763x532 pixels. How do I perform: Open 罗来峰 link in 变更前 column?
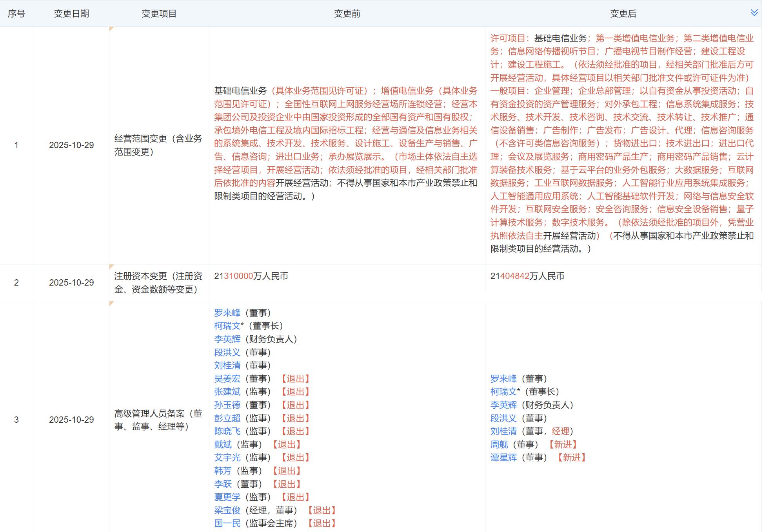point(227,313)
